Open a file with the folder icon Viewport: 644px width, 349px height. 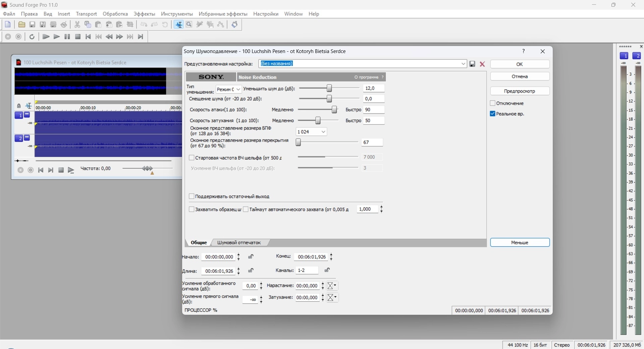(22, 24)
